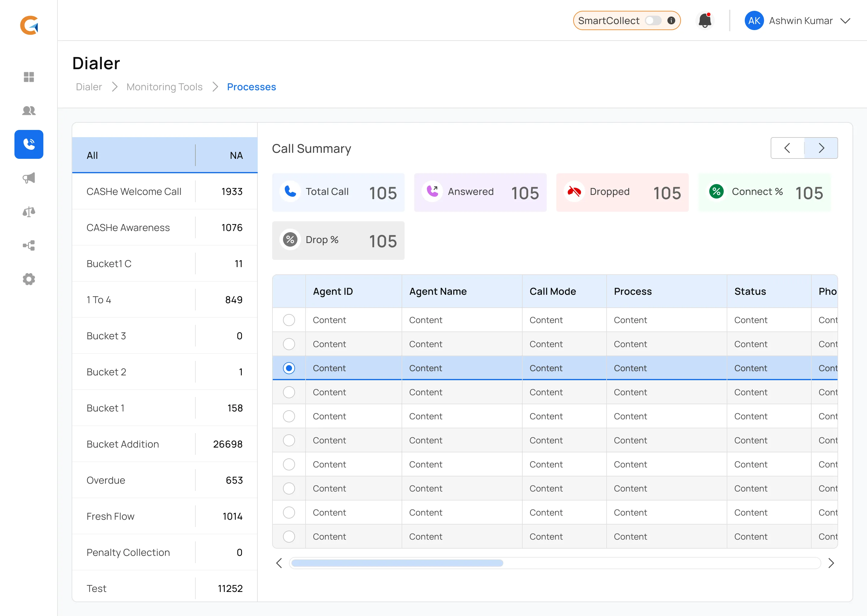Open the Dialer breadcrumb link
The image size is (867, 616).
(x=89, y=87)
